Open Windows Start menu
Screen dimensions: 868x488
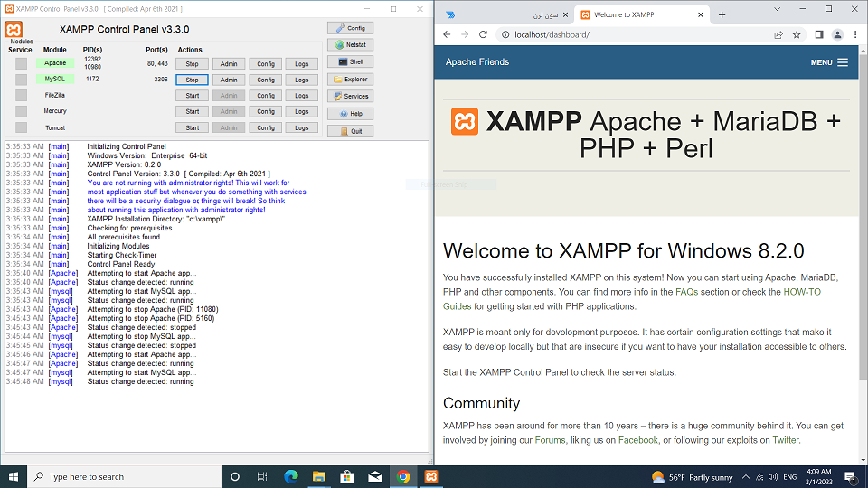click(14, 476)
